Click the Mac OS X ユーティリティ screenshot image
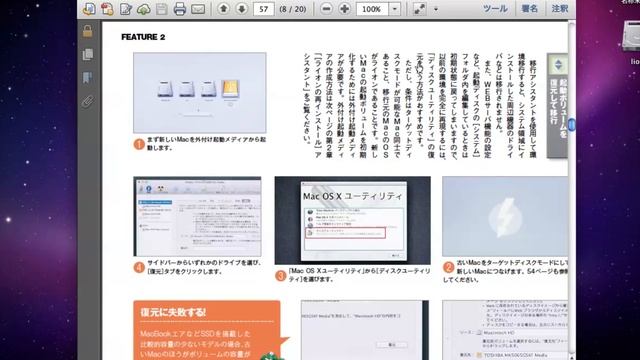Screen dimensions: 640x360 [353, 220]
